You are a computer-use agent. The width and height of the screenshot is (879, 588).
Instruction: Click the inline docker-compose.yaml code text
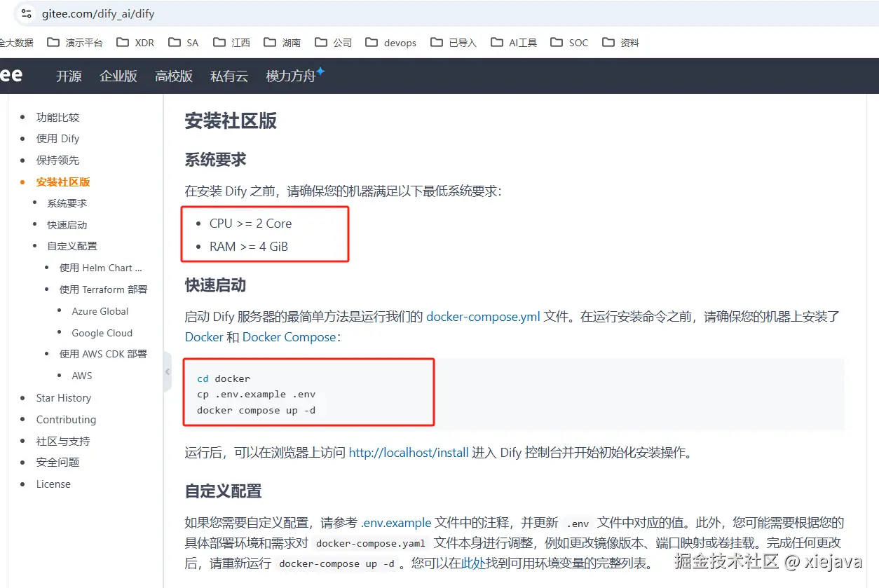click(370, 544)
